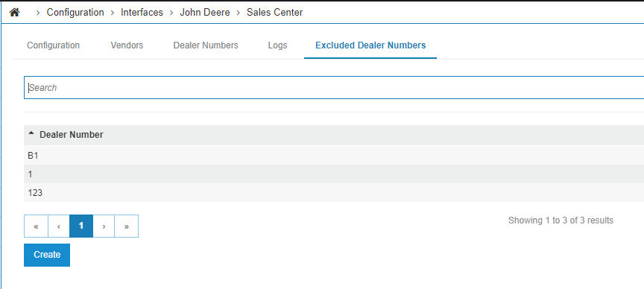Image resolution: width=644 pixels, height=289 pixels.
Task: Click the Showing 1 to 3 of 3 results text
Action: (561, 220)
